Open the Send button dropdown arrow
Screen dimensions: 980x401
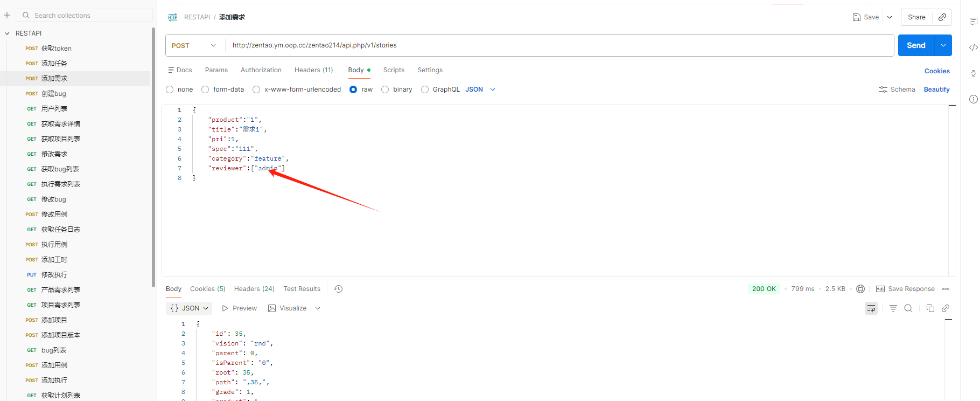[943, 45]
